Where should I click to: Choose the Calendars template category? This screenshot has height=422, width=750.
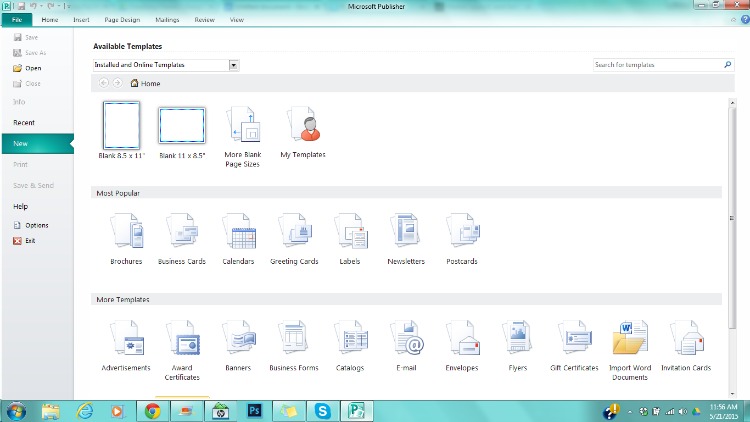tap(238, 239)
